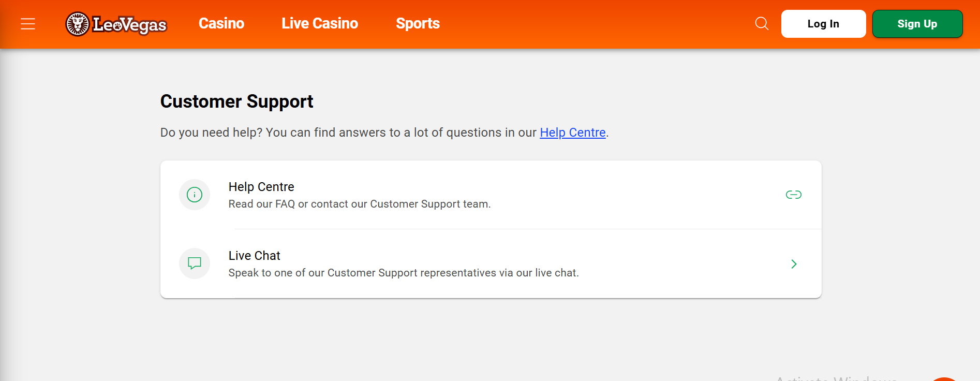The width and height of the screenshot is (980, 381).
Task: Open the search magnifier icon
Action: (762, 23)
